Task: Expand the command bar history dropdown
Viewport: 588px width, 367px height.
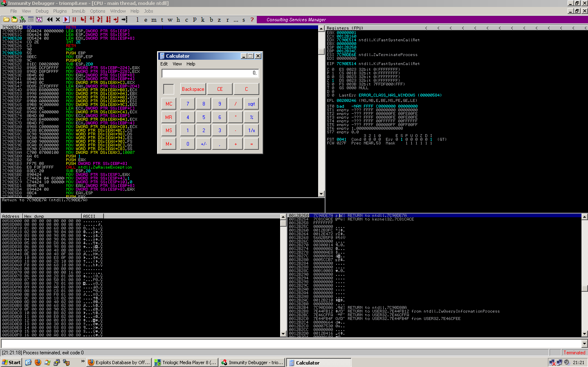Action: tap(584, 344)
